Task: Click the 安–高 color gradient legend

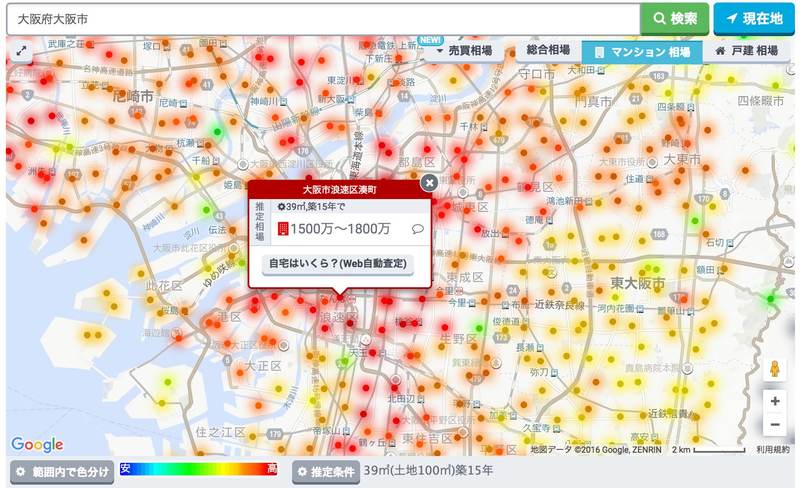Action: (x=198, y=469)
